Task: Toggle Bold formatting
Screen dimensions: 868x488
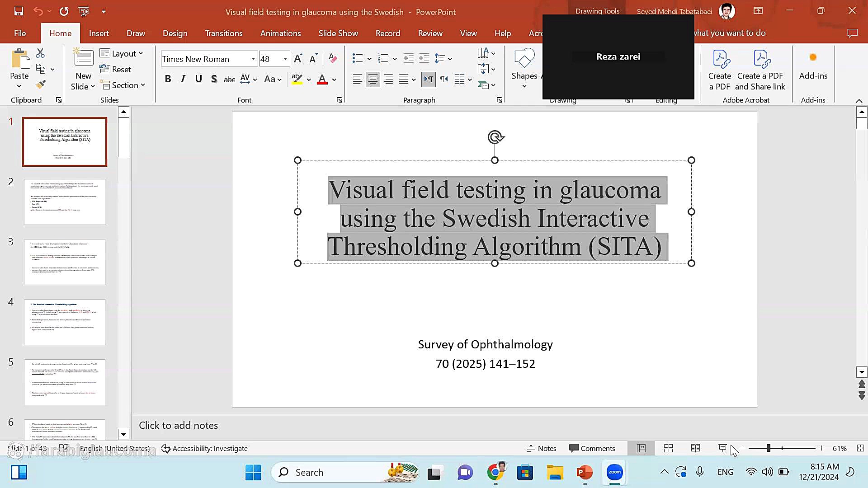Action: point(168,79)
